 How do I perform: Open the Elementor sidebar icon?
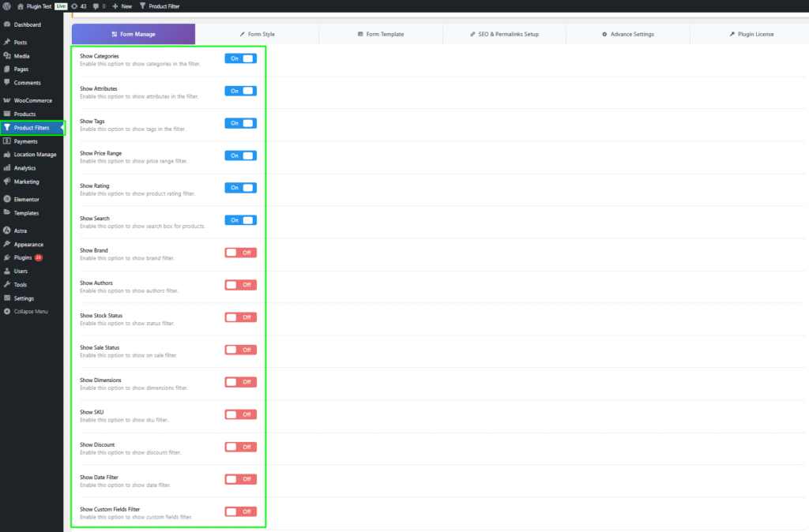7,200
